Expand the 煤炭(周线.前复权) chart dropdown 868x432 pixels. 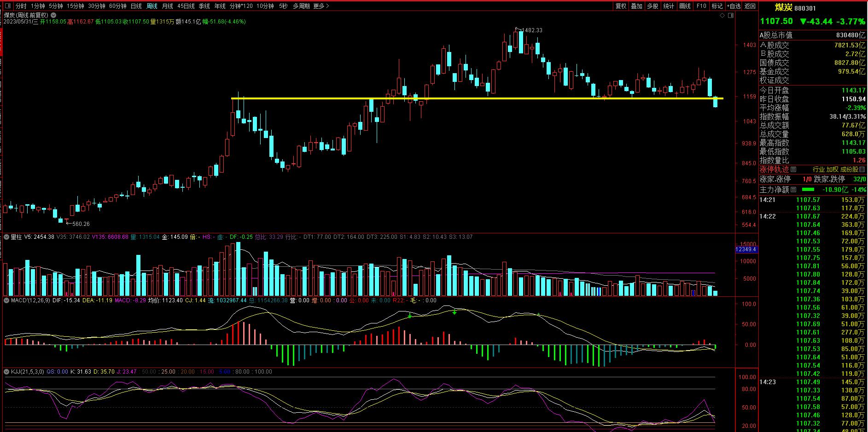point(53,15)
